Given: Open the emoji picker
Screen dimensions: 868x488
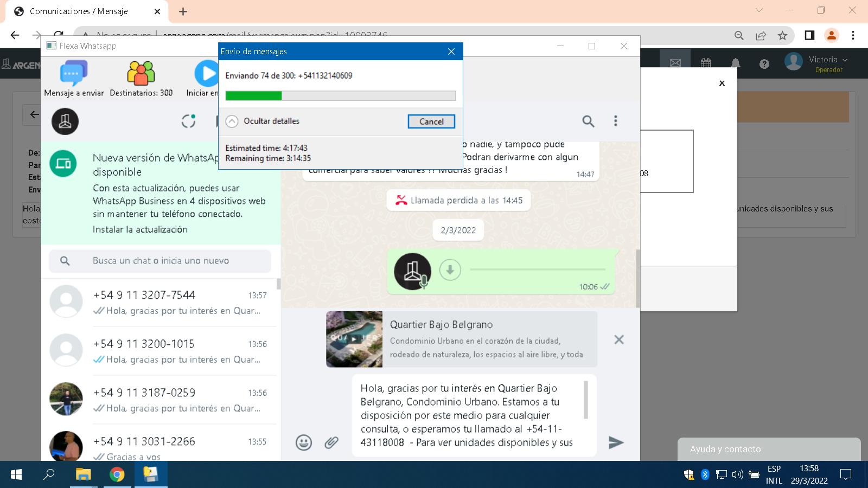Looking at the screenshot, I should 304,442.
